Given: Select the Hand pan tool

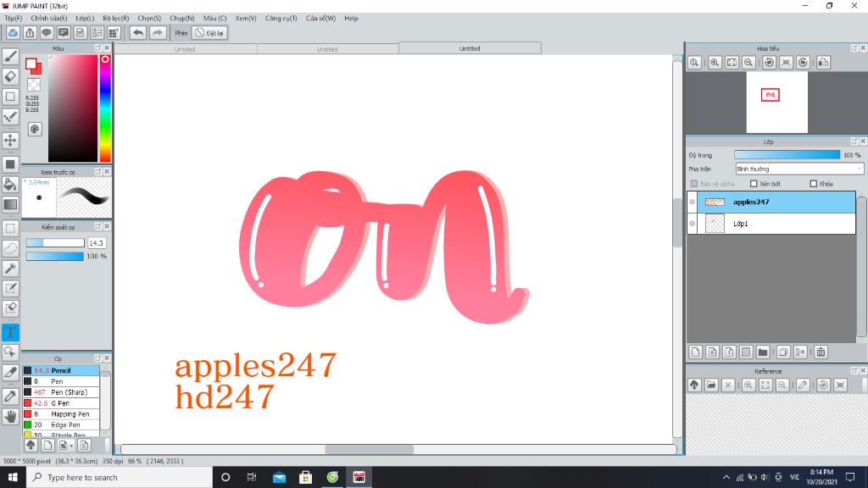Looking at the screenshot, I should coord(10,416).
